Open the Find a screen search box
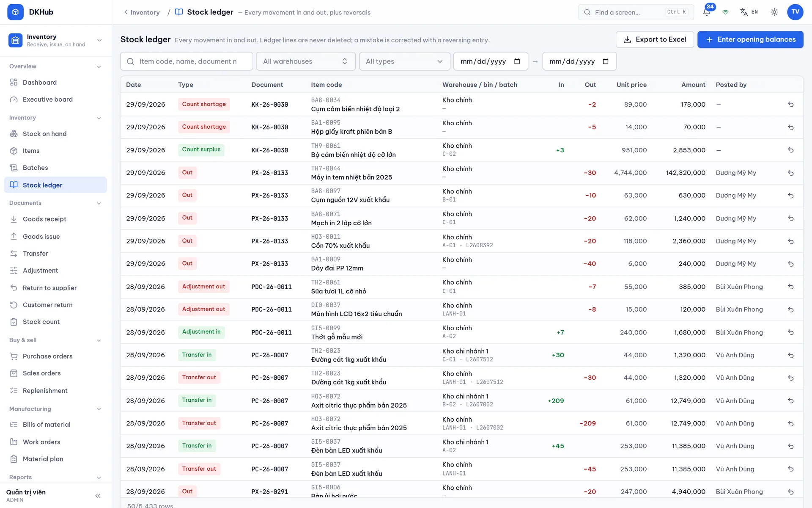The width and height of the screenshot is (812, 508). [636, 12]
